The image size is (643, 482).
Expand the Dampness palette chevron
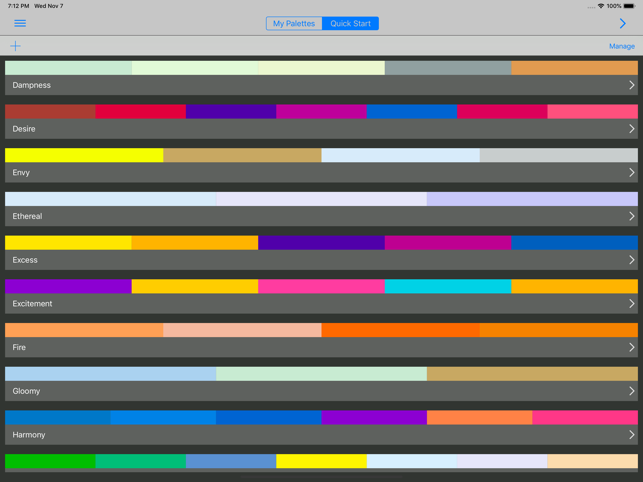click(631, 85)
